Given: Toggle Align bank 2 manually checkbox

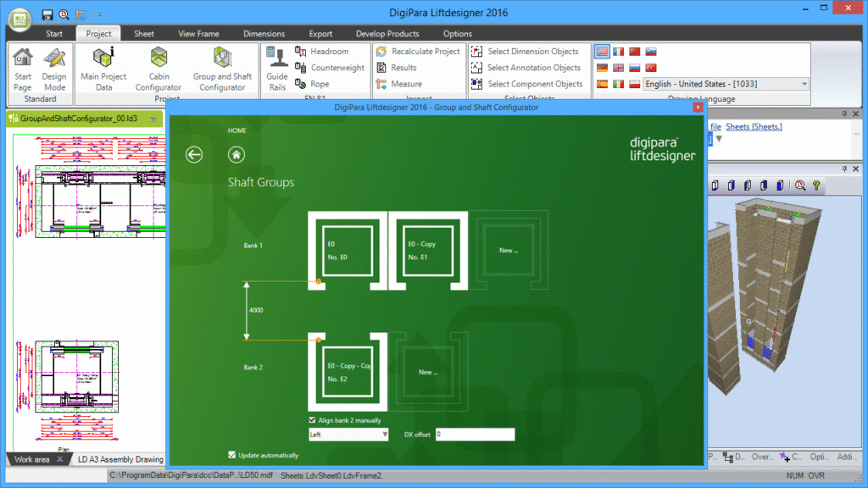Looking at the screenshot, I should pos(312,420).
